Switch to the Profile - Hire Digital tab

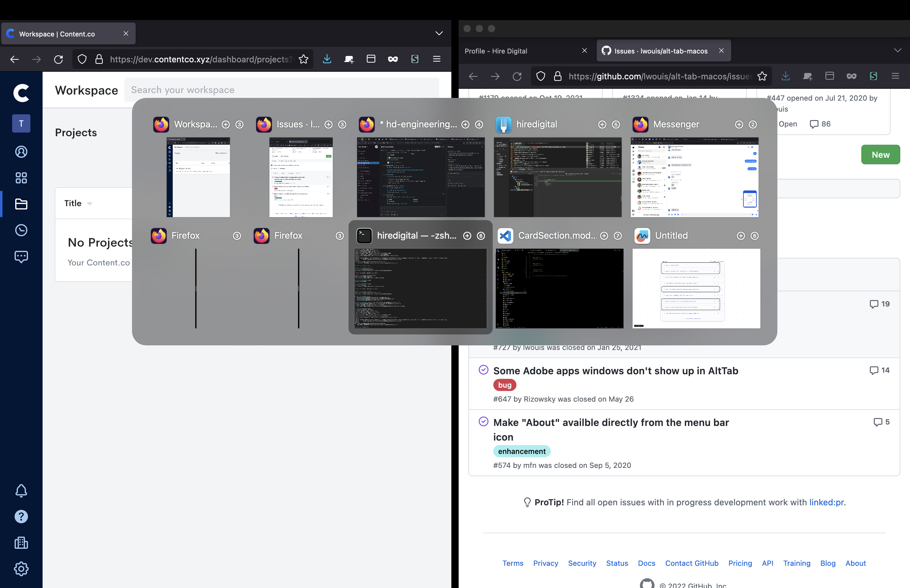[x=496, y=51]
